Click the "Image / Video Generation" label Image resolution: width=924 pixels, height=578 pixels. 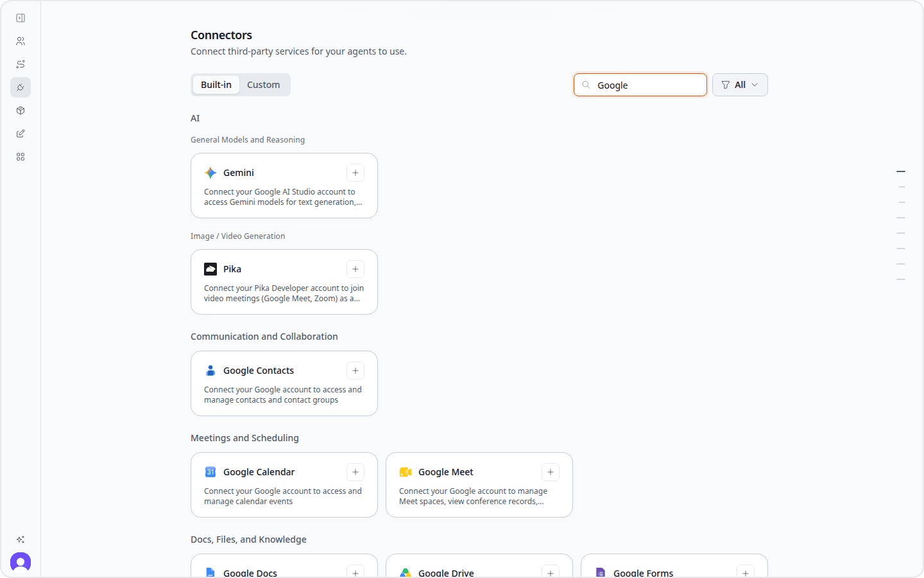238,236
